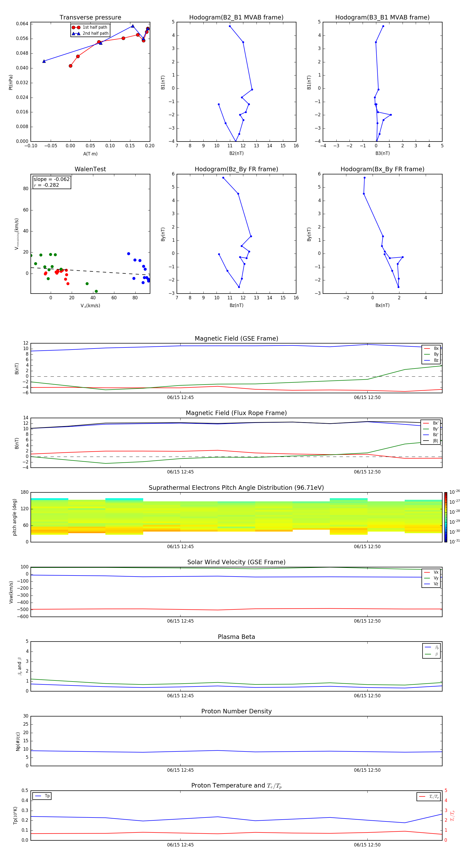The width and height of the screenshot is (473, 868).
Task: Click the "Tp(10^6K)" y-axis label
Action: point(15,815)
